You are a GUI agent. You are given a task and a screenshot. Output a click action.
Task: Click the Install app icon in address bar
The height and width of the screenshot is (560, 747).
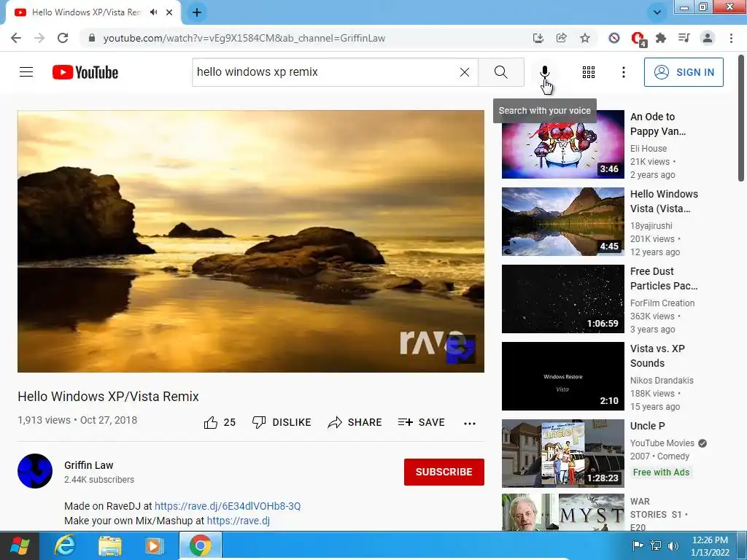tap(538, 38)
